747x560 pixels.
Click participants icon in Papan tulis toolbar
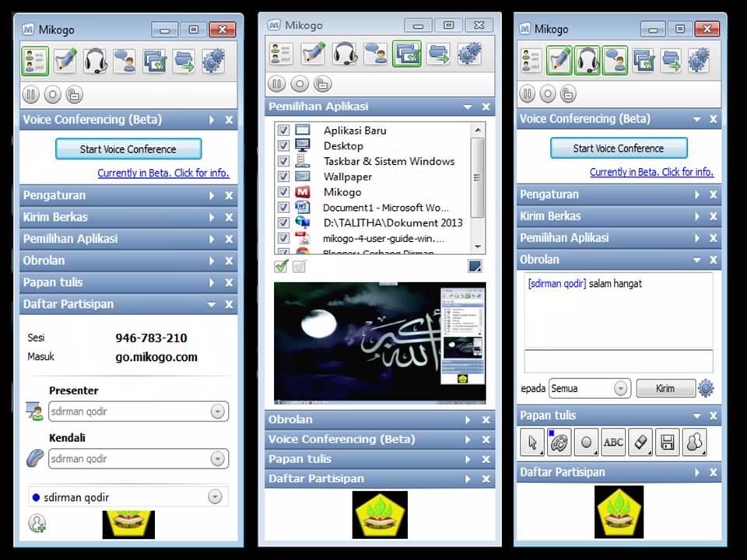pyautogui.click(x=695, y=442)
